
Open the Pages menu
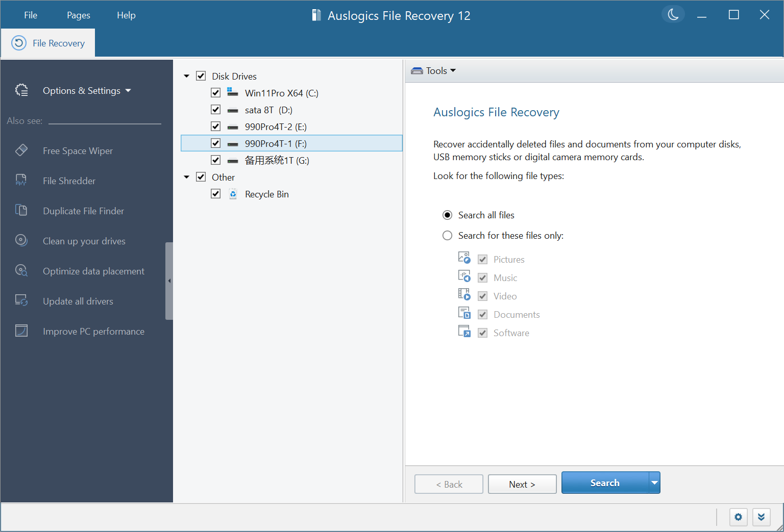click(78, 15)
